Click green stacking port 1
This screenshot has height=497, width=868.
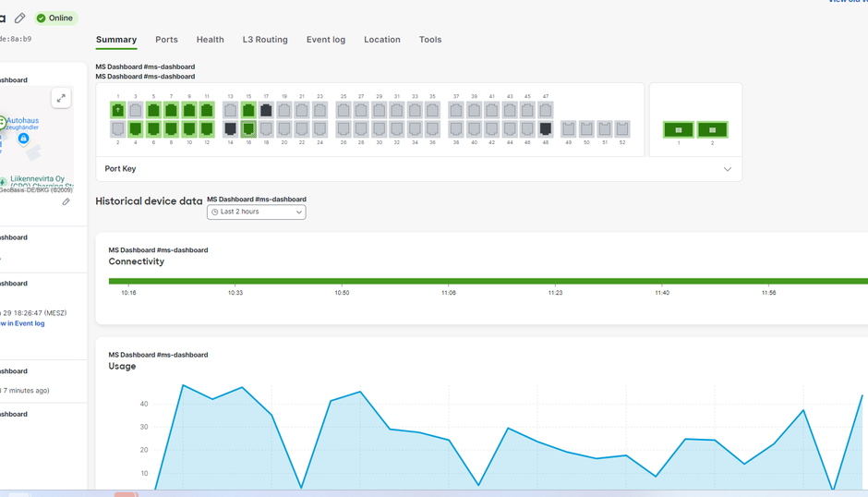coord(679,130)
